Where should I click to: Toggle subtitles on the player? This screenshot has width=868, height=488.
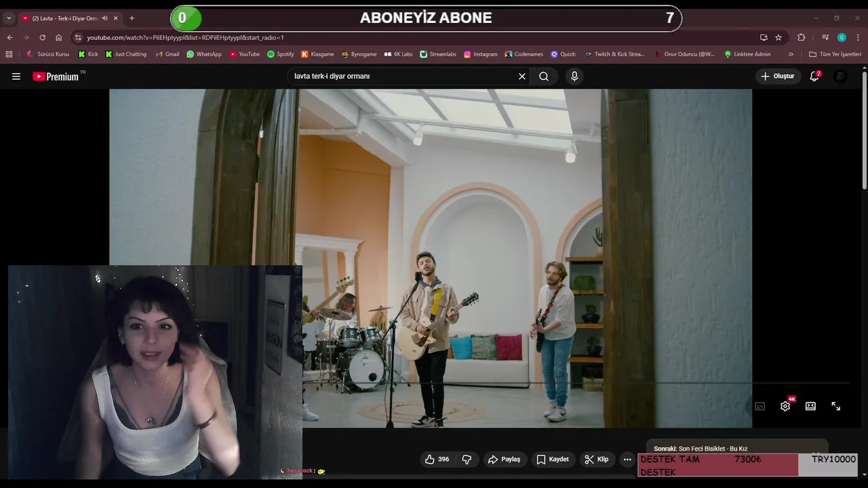click(x=760, y=406)
